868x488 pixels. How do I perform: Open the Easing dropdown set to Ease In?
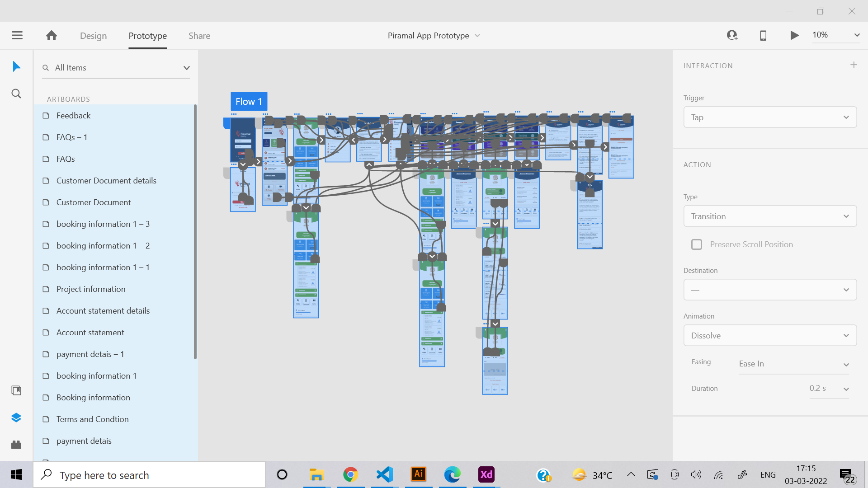point(794,364)
